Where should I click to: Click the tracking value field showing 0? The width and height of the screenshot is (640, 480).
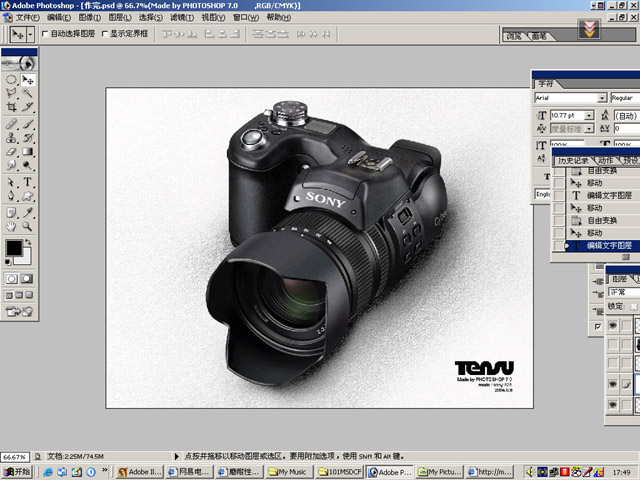coord(627,129)
